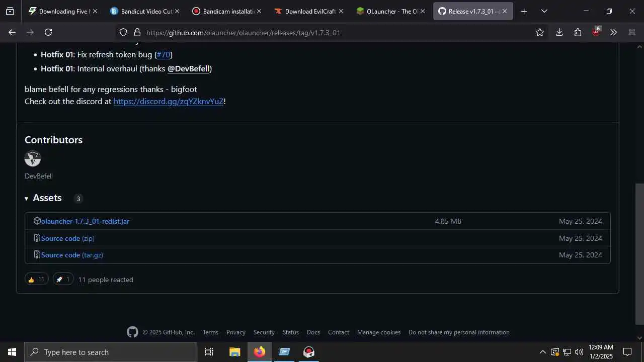Click DevBefell contributor avatar
Screen dimensions: 644x362
33,158
